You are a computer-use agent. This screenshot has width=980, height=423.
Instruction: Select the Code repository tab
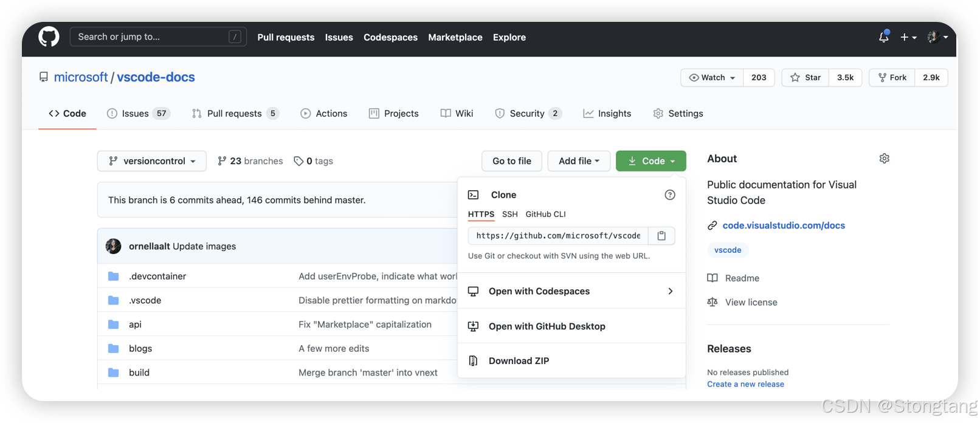(x=67, y=113)
